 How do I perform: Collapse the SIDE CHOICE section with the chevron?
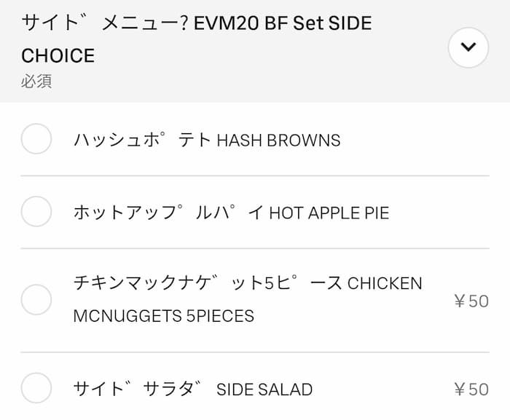click(468, 47)
